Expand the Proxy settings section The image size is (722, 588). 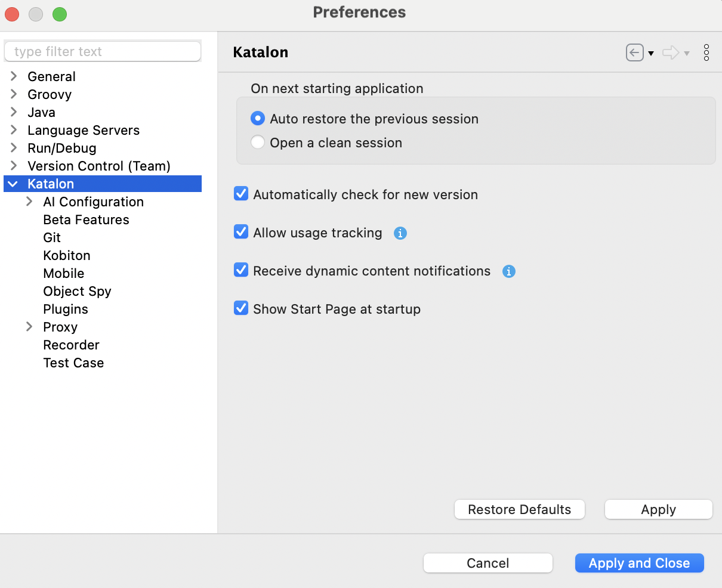(29, 327)
